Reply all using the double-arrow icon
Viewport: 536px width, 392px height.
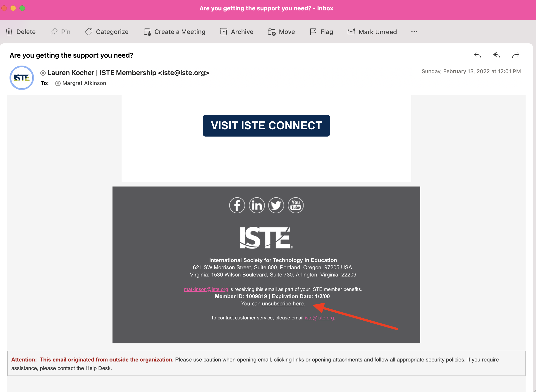[497, 55]
